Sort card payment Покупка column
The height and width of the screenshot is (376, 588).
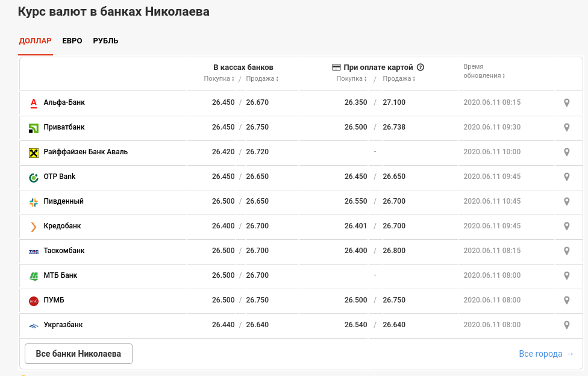tap(351, 78)
